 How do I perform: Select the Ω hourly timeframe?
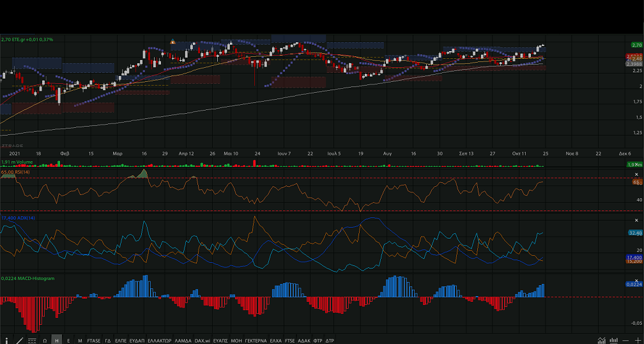tap(45, 341)
